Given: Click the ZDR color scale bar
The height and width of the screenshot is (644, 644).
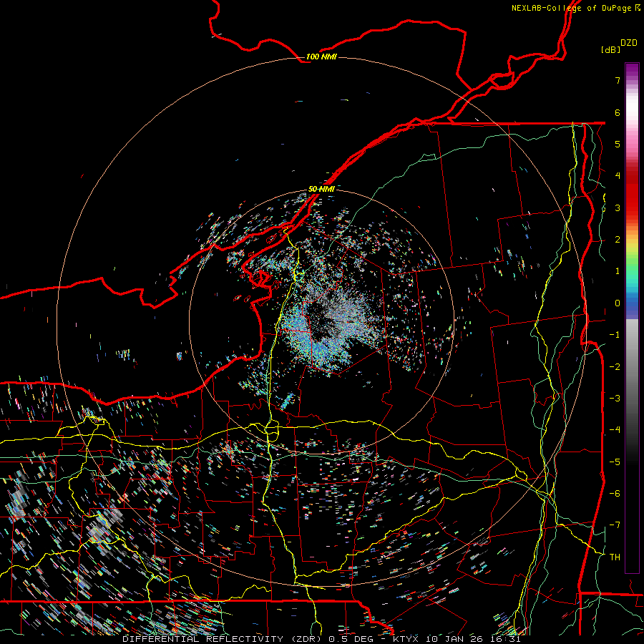Looking at the screenshot, I should [x=632, y=318].
